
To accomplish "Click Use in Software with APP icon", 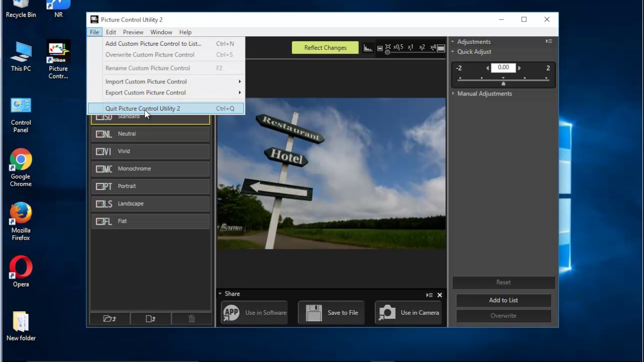I will (255, 313).
